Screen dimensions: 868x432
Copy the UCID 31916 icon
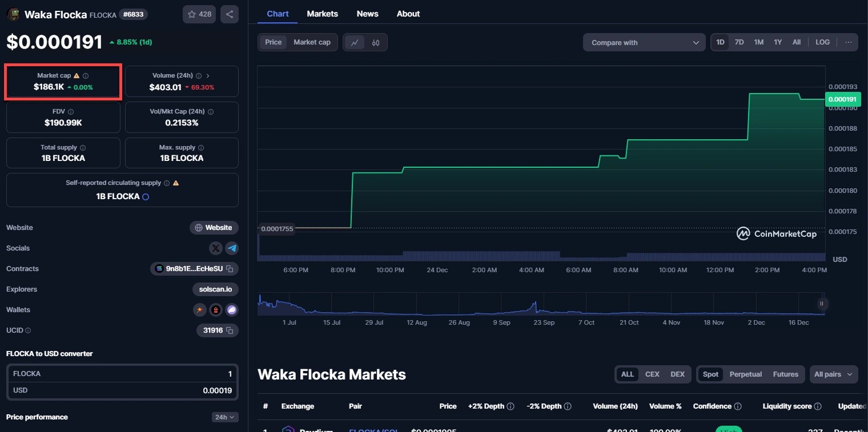tap(230, 330)
